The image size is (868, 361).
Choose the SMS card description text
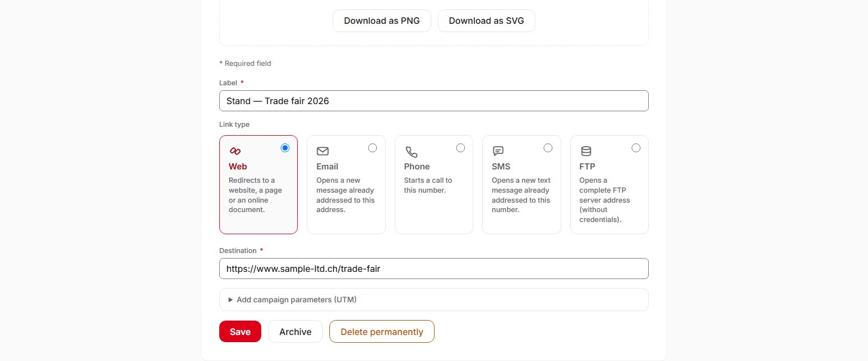tap(521, 195)
